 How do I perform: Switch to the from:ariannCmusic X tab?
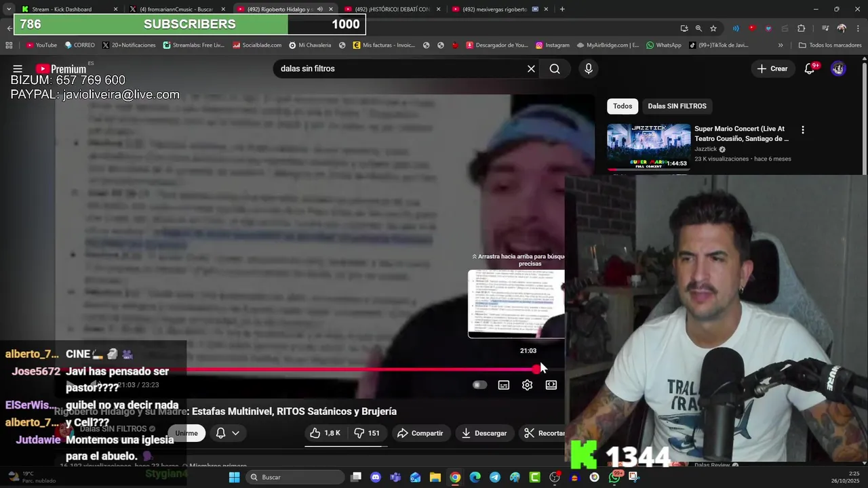(176, 9)
